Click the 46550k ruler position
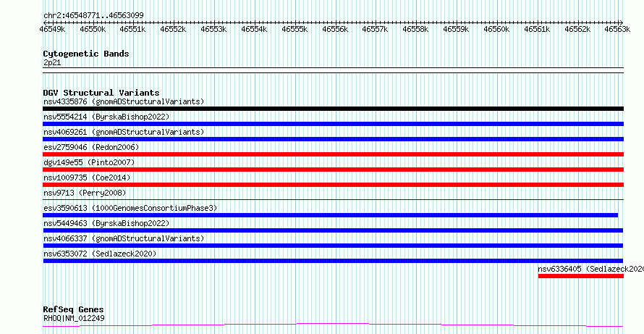This screenshot has width=644, height=334. click(93, 29)
